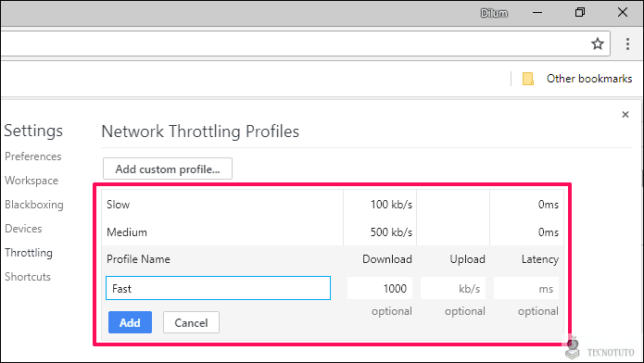Viewport: 644px width, 363px height.
Task: Close the DevTools Settings panel
Action: 625,115
